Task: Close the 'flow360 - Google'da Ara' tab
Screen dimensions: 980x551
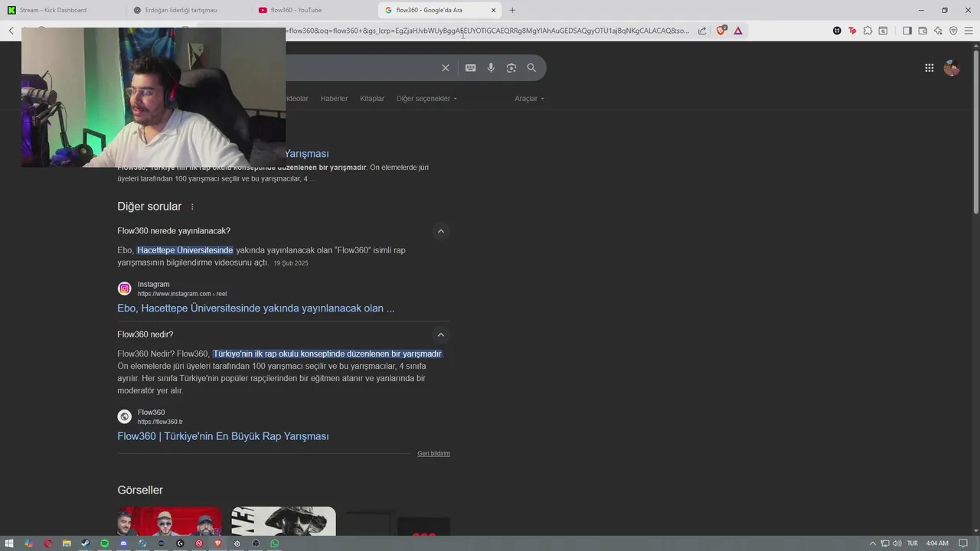Action: (x=493, y=10)
